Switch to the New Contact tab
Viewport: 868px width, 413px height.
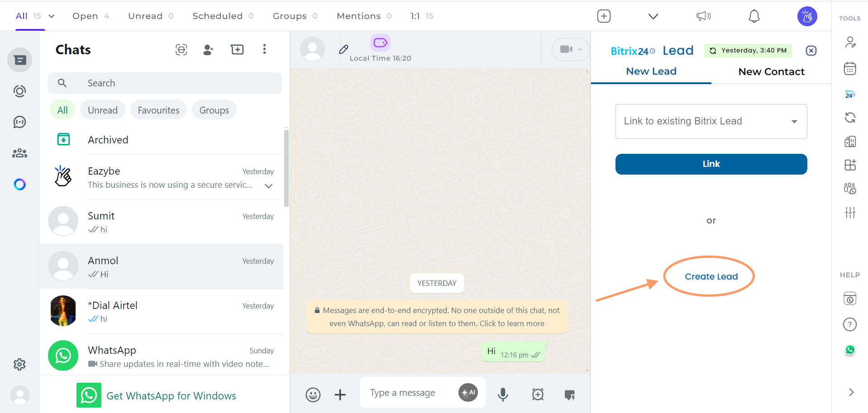pos(771,71)
